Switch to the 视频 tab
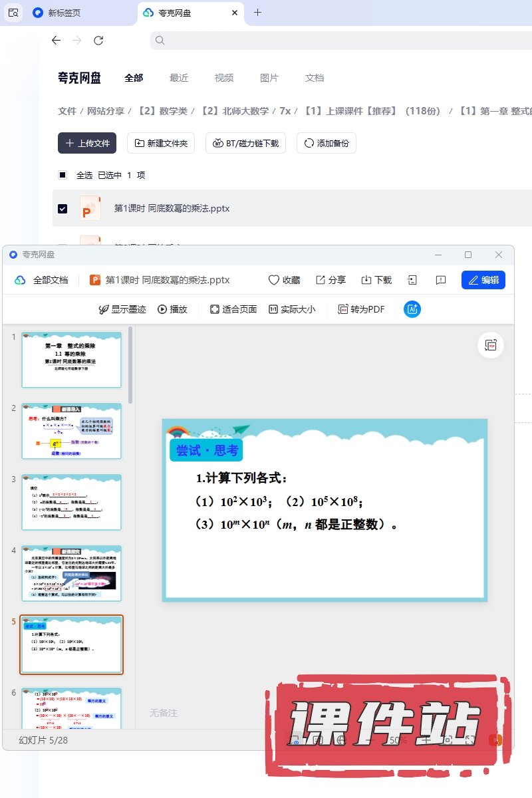532x798 pixels. click(224, 78)
